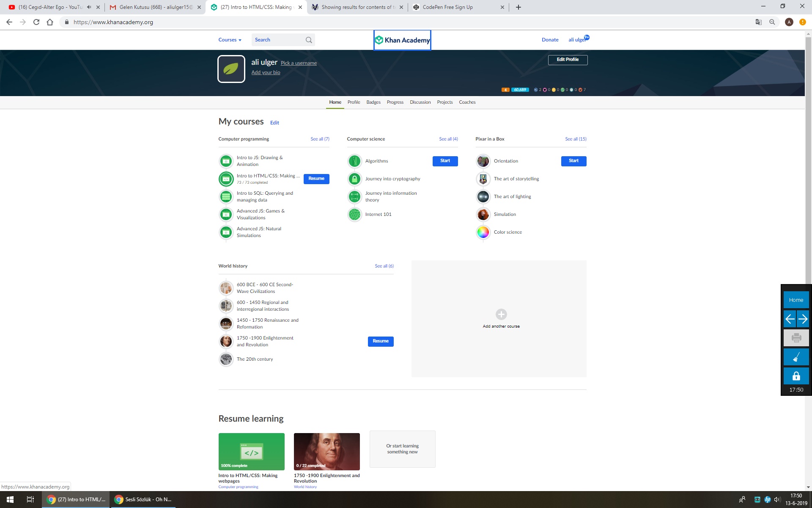Screen dimensions: 812x508
Task: Open Advanced JS Natural Simulations icon
Action: click(x=226, y=232)
